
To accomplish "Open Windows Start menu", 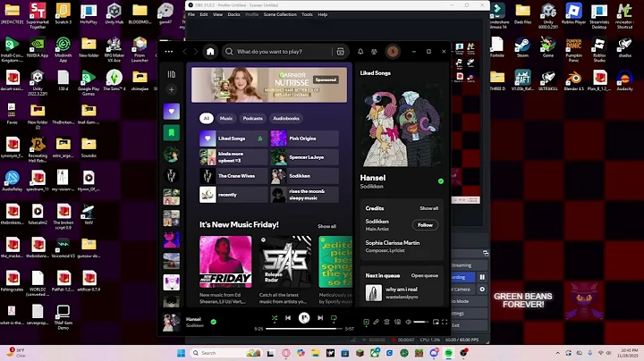I will point(181,353).
